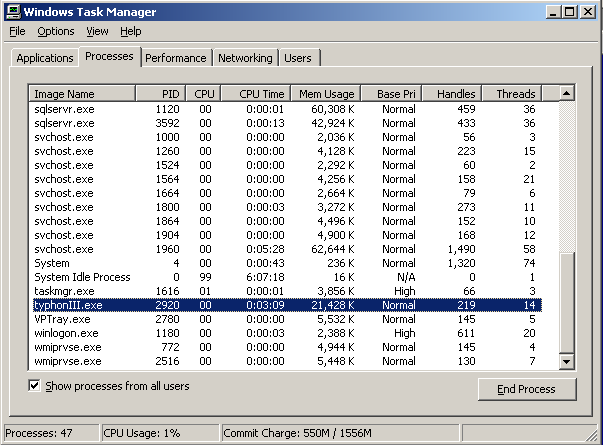Toggle Show processes from all users checkbox
The image size is (603, 445).
click(35, 385)
